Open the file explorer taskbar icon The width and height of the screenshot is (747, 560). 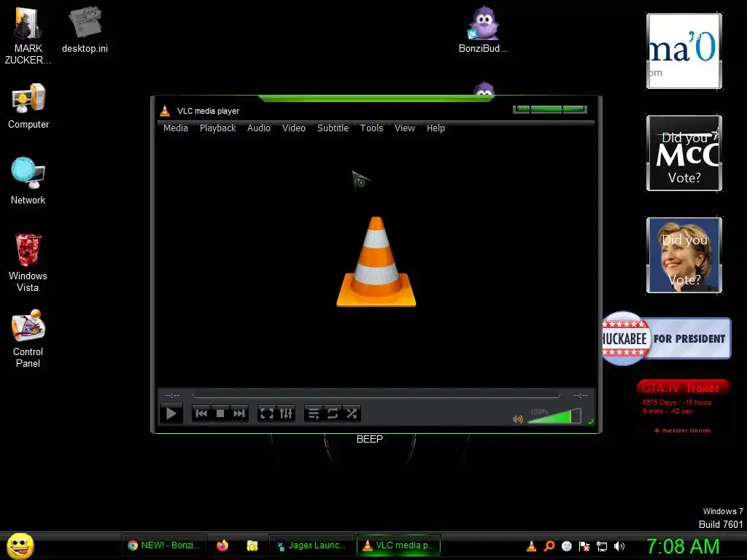[252, 545]
